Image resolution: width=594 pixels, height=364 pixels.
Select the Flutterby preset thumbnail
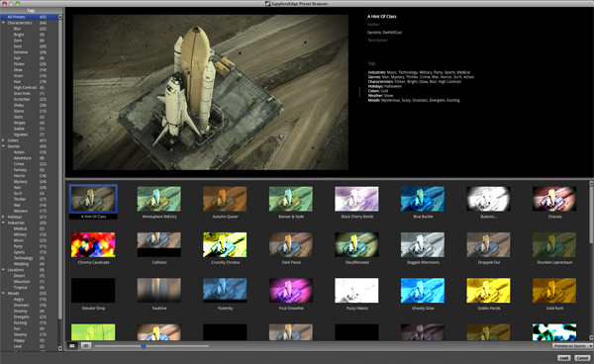[225, 291]
